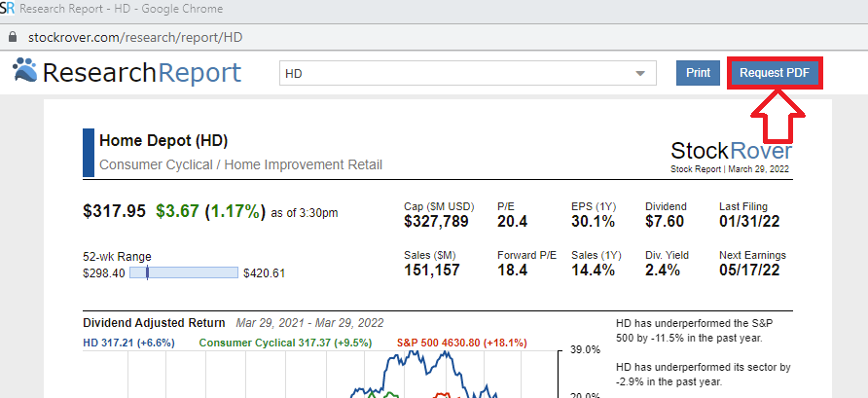Click the 39.0% chart axis label
Screen dimensions: 868x398
click(x=585, y=350)
